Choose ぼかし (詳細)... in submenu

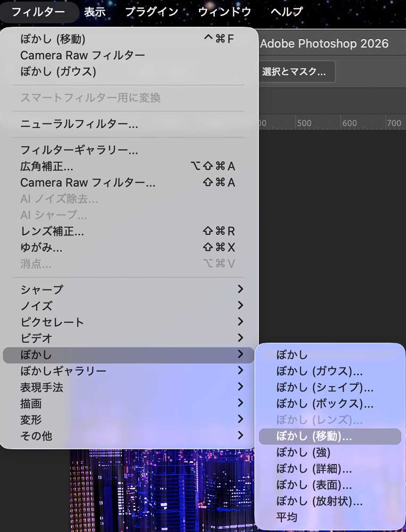[330, 469]
